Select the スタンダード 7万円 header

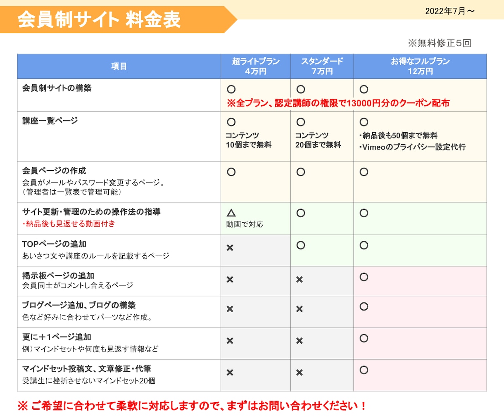(322, 66)
